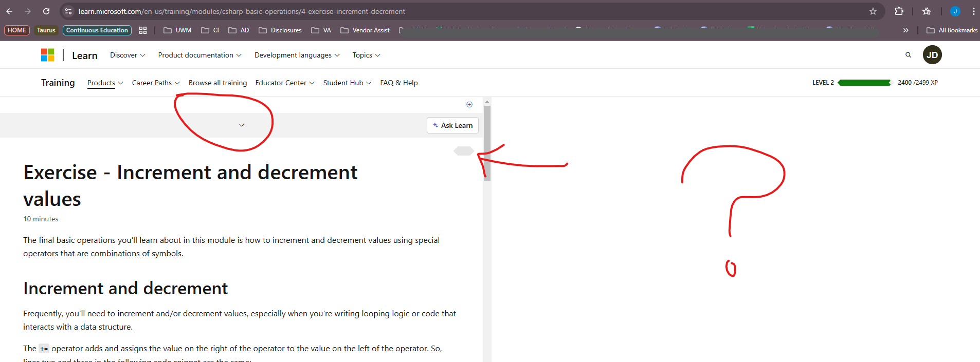Expand the Educator Center menu

[285, 83]
